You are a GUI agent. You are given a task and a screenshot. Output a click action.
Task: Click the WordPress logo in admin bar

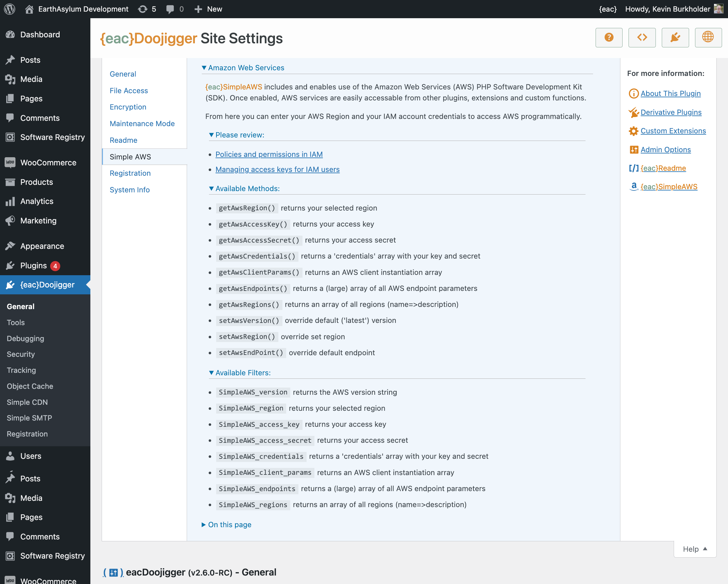[9, 9]
